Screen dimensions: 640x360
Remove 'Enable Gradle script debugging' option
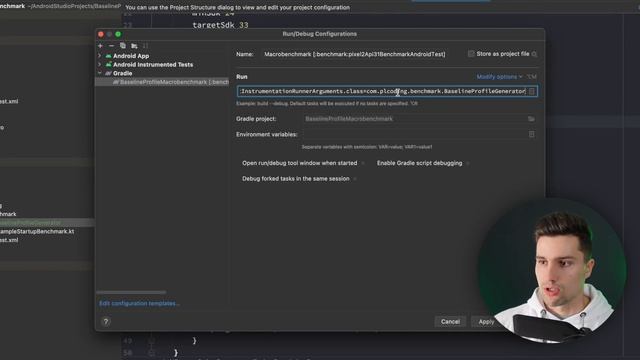pyautogui.click(x=468, y=163)
